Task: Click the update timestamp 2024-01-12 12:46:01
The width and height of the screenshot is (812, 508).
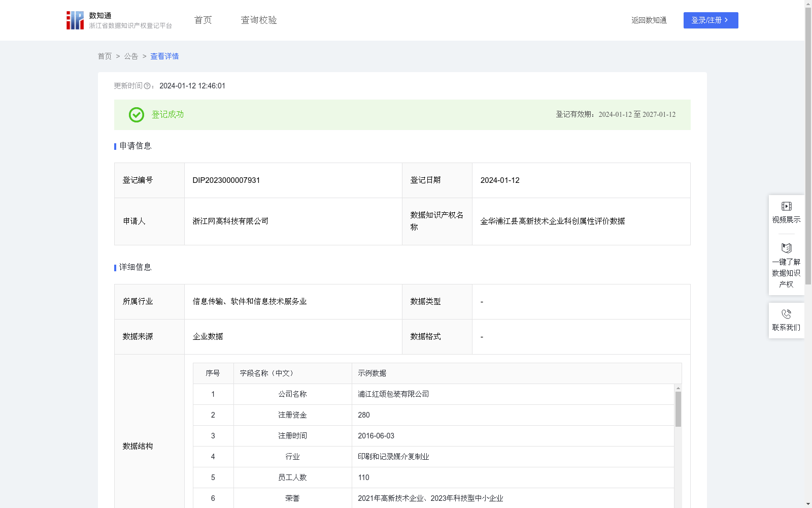Action: pos(192,86)
